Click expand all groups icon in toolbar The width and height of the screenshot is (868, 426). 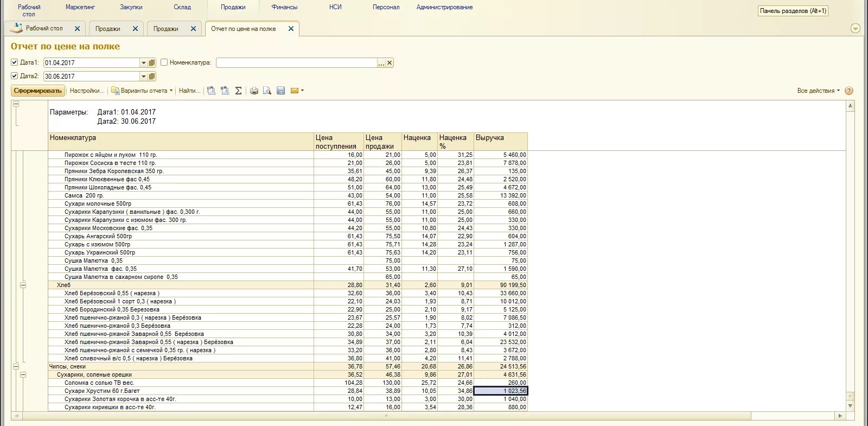[x=212, y=91]
